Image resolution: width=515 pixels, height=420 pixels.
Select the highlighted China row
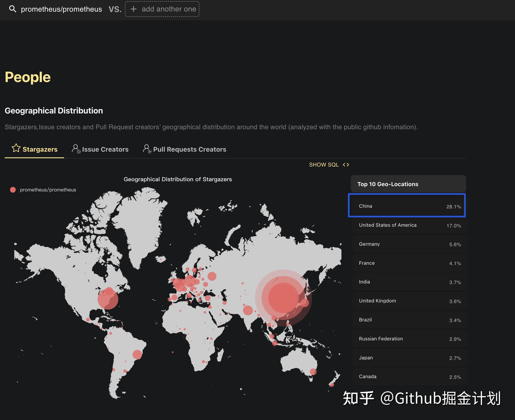(x=408, y=206)
